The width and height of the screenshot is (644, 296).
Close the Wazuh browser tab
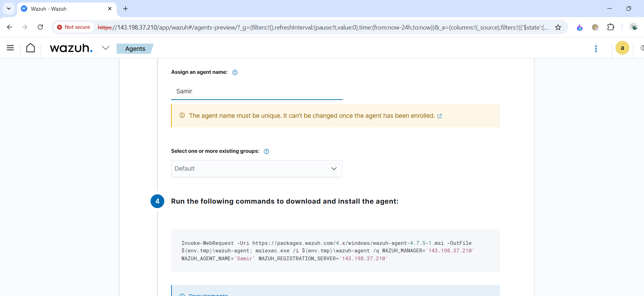(x=110, y=9)
